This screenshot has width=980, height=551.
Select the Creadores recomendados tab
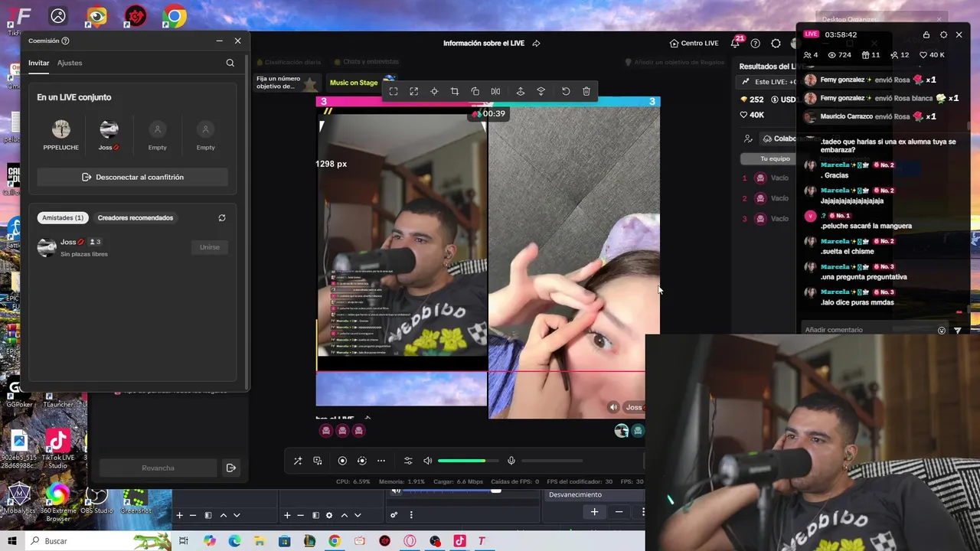(136, 218)
